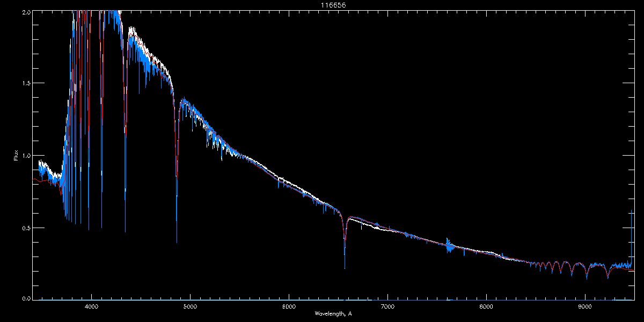Click the 1.0 y-axis tick label
This screenshot has height=322, width=644.
click(26, 156)
